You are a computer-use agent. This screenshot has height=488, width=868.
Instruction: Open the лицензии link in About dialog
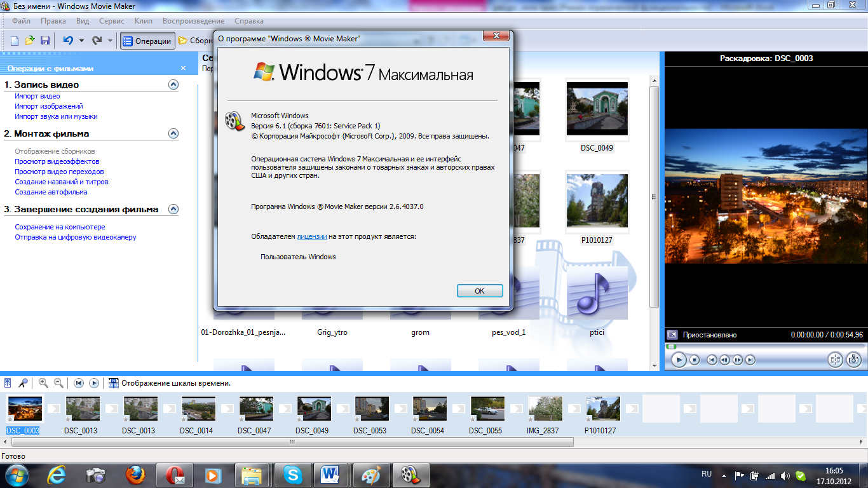tap(312, 236)
